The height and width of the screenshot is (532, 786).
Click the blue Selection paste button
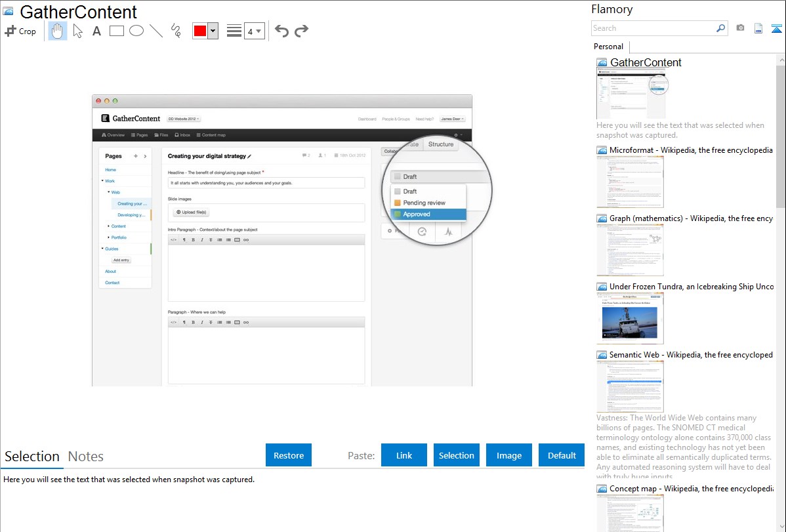coord(456,455)
